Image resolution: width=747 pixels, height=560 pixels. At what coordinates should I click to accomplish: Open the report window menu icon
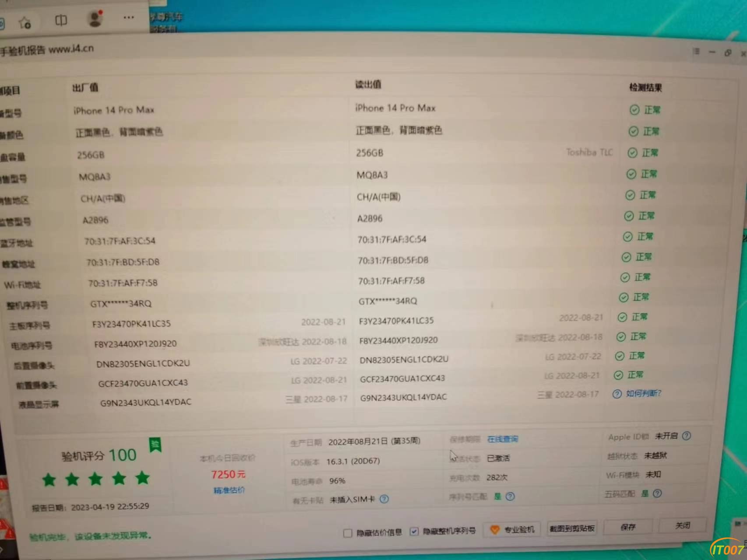click(696, 52)
